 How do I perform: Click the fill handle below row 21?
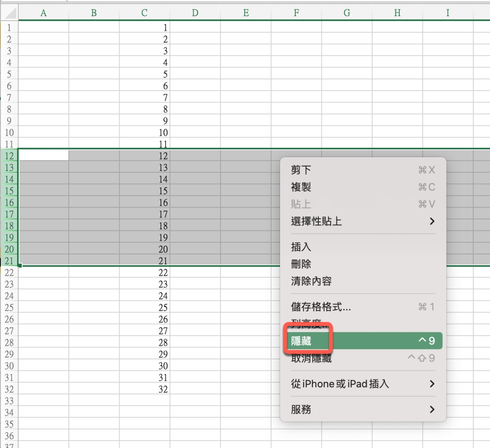pyautogui.click(x=20, y=266)
